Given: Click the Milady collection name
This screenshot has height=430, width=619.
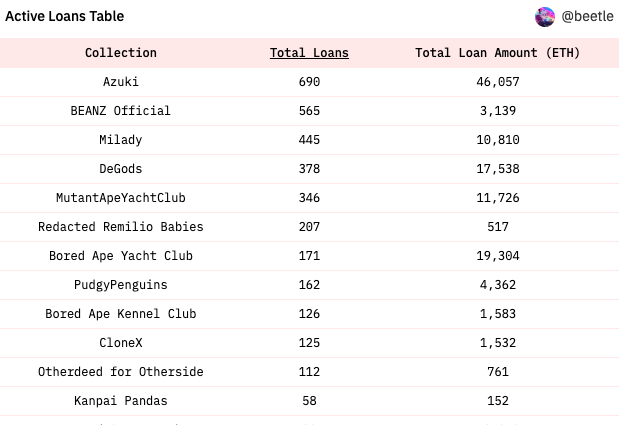Looking at the screenshot, I should (121, 140).
